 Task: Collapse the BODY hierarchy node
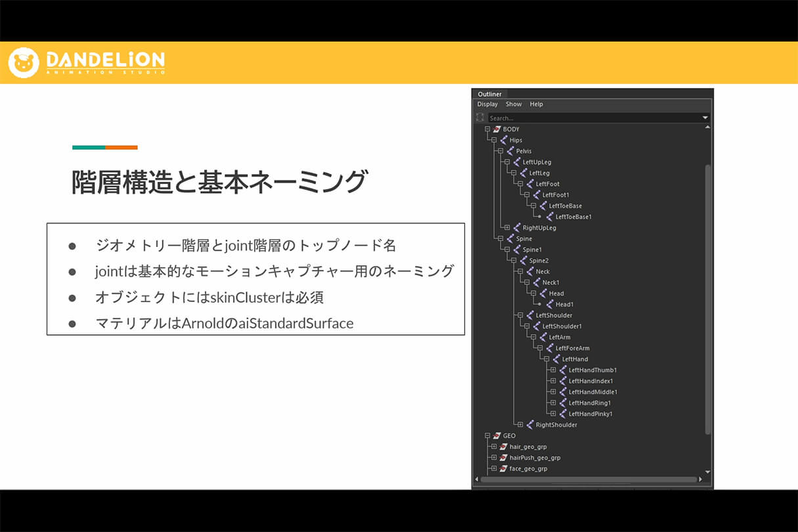pyautogui.click(x=487, y=129)
